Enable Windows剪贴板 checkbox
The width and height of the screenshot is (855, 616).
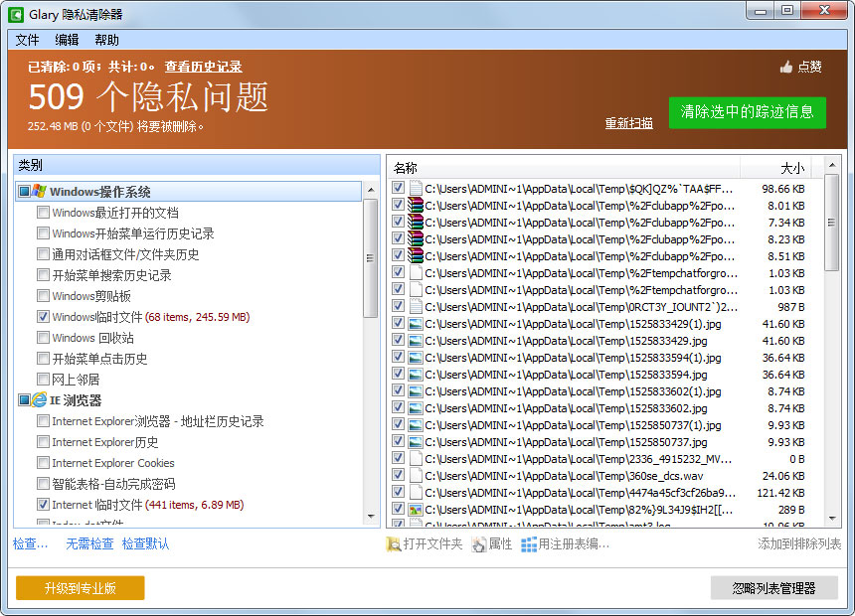pyautogui.click(x=43, y=295)
